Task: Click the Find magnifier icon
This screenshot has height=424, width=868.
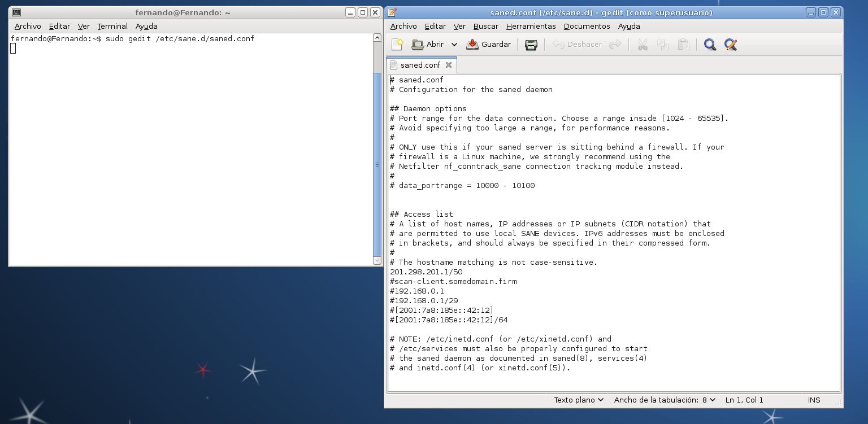Action: [710, 45]
